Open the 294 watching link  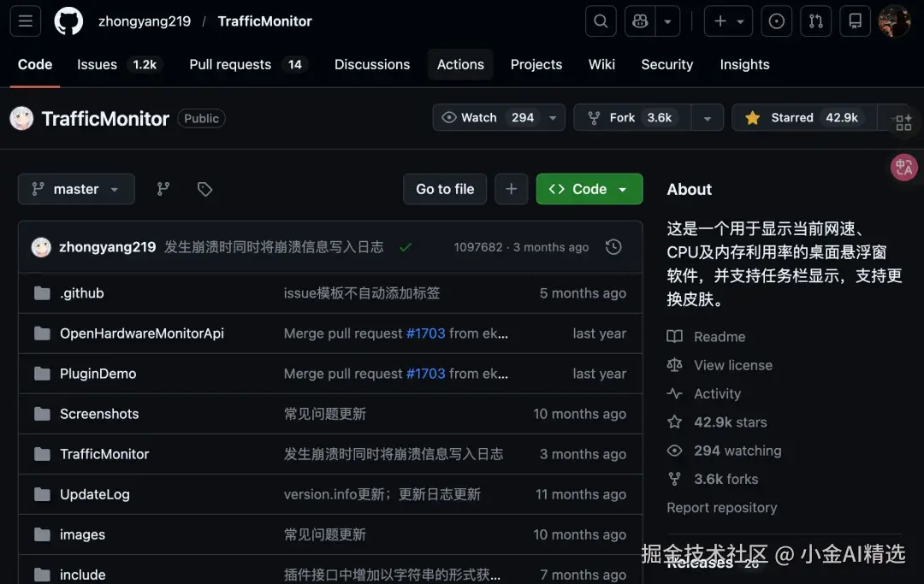[725, 451]
